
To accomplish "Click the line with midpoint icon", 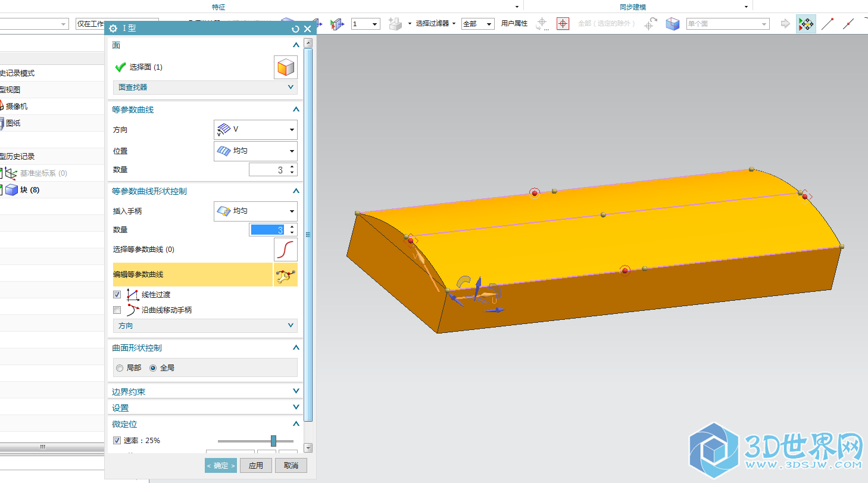I will pos(849,24).
